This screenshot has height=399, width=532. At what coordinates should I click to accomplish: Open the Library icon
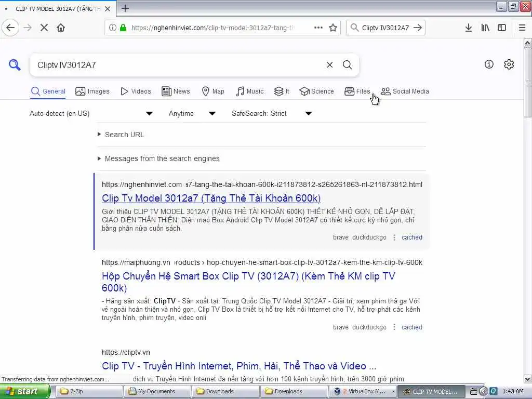click(x=485, y=28)
